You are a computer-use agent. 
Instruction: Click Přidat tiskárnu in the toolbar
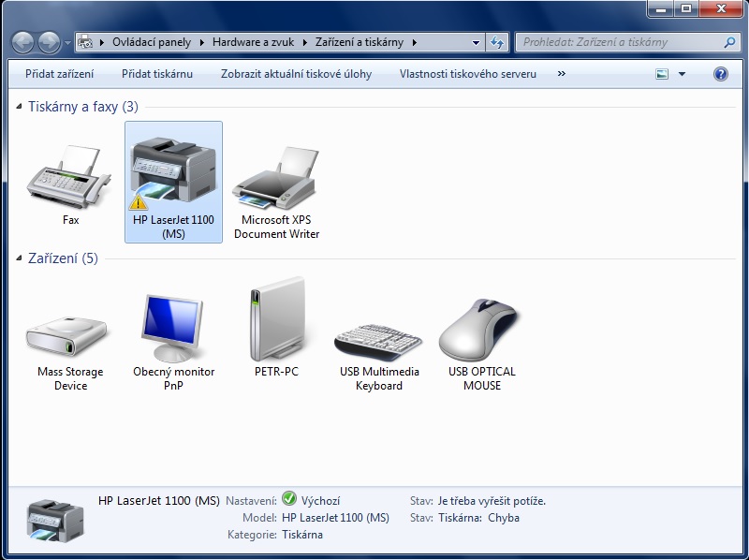157,74
